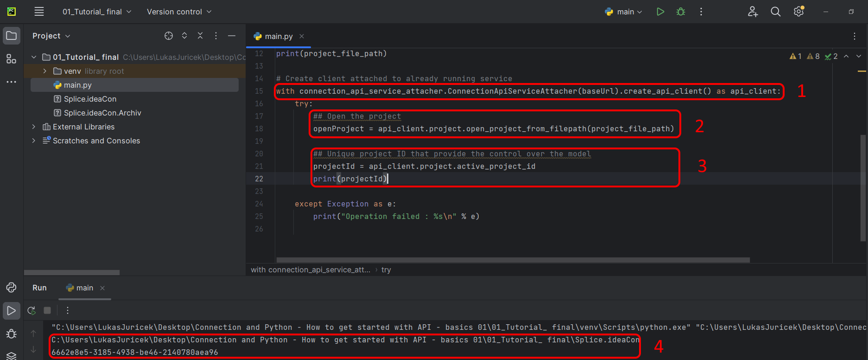This screenshot has width=868, height=360.
Task: Stop the running process
Action: tap(47, 310)
